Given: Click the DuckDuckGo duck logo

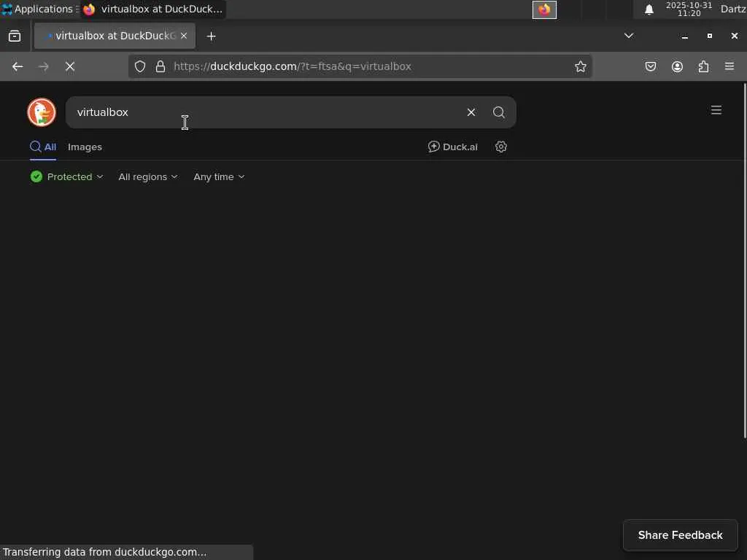Looking at the screenshot, I should coord(42,112).
